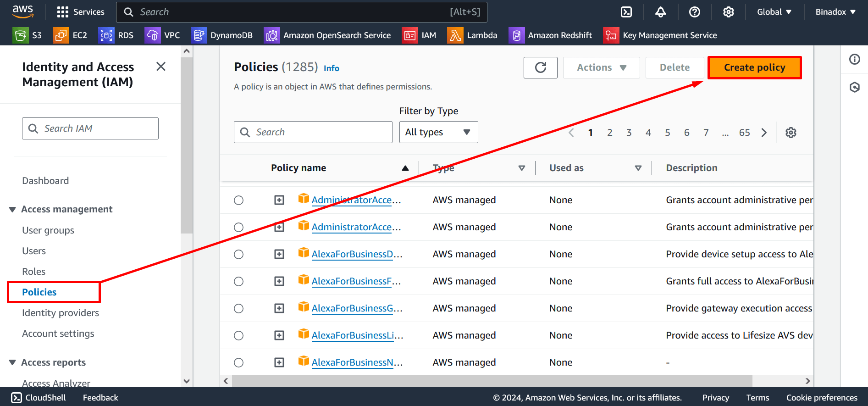Viewport: 868px width, 406px height.
Task: Sort by Policy name arrow
Action: coord(405,168)
